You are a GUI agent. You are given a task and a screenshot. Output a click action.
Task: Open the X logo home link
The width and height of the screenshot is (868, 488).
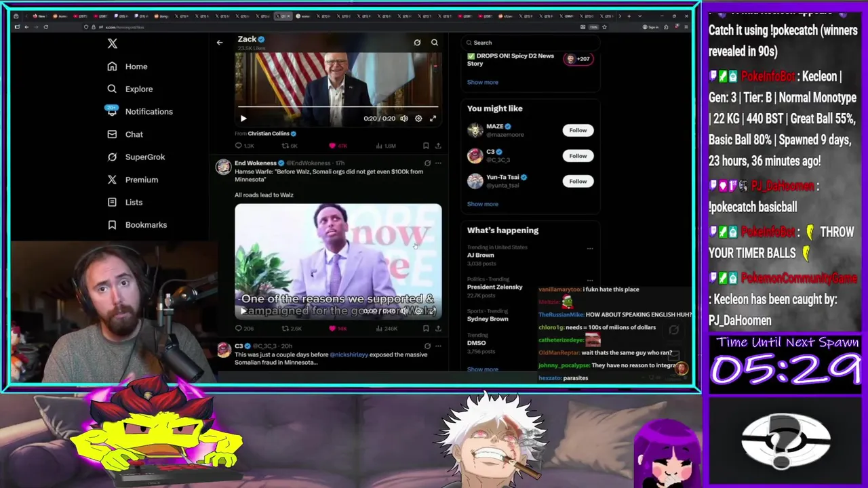pos(113,44)
